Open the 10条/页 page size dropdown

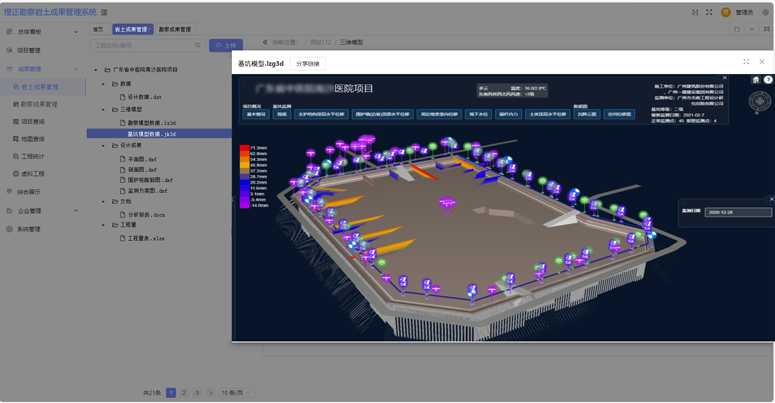point(237,393)
